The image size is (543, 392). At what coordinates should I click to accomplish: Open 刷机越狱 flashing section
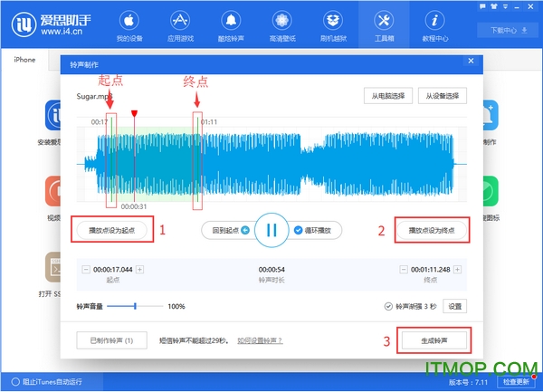pos(336,25)
